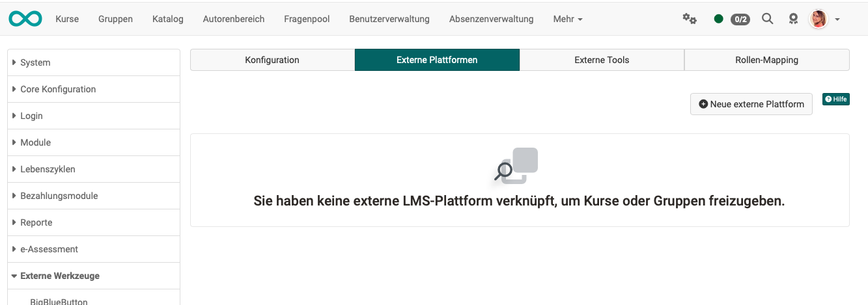868x305 pixels.
Task: Open the 0/2 message counter badge
Action: (740, 20)
